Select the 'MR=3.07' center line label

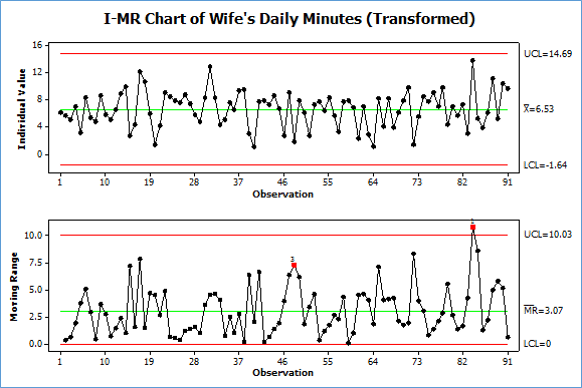coord(543,310)
